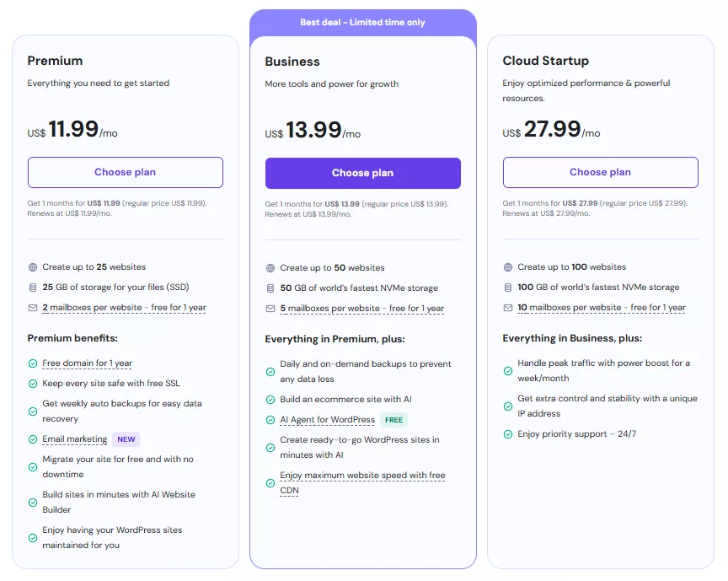This screenshot has height=581, width=728.
Task: Choose the Business plan
Action: [363, 173]
